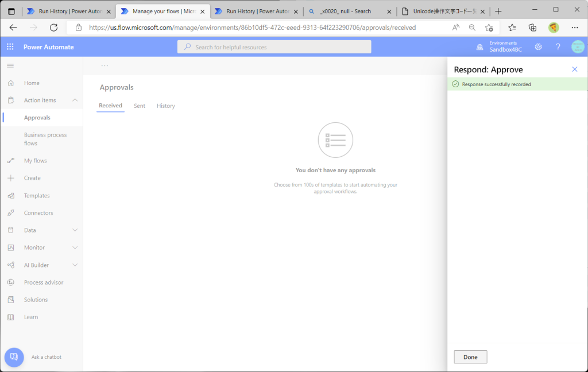Open the app launcher waffle icon
Image resolution: width=588 pixels, height=372 pixels.
pos(10,47)
